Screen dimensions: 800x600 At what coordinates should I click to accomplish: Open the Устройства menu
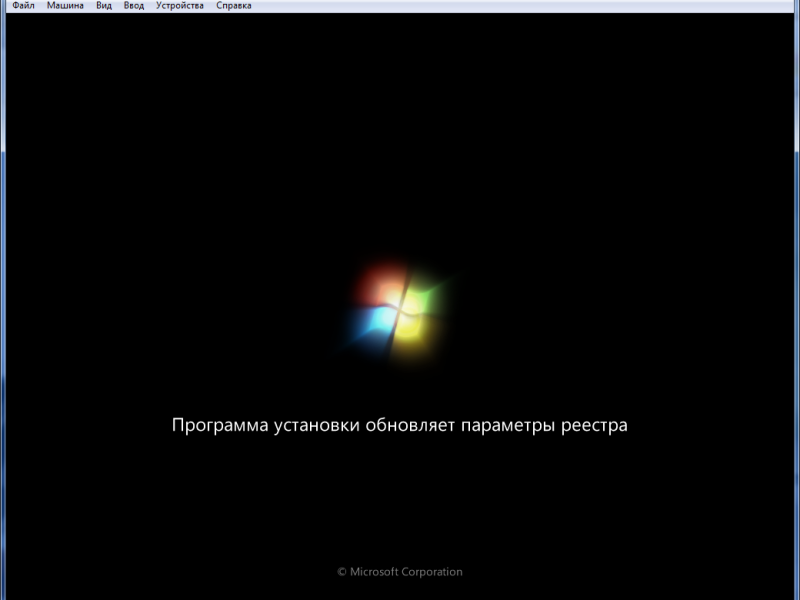tap(180, 6)
